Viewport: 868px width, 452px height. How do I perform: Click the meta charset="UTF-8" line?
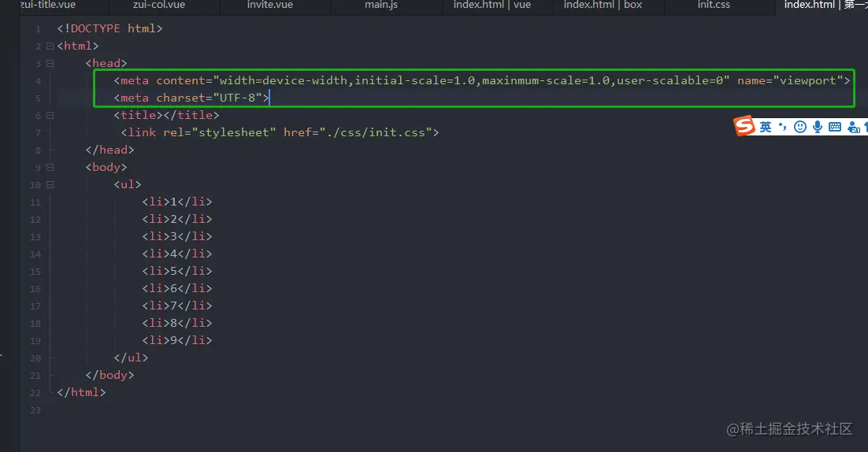click(x=191, y=98)
